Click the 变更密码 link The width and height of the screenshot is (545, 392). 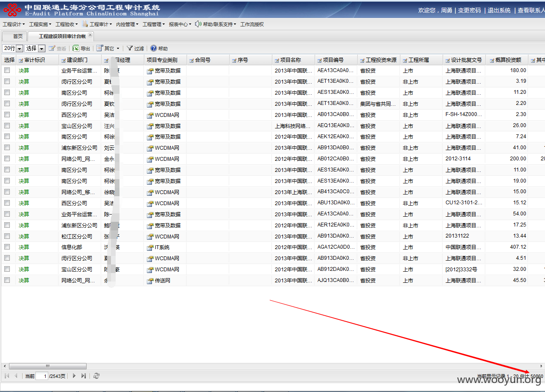pyautogui.click(x=469, y=10)
